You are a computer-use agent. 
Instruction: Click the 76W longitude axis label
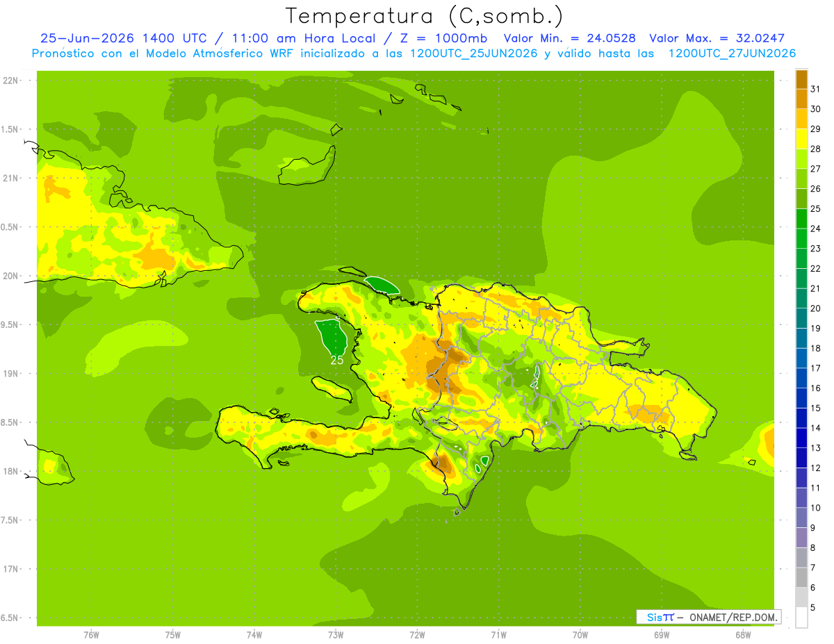[x=91, y=634]
